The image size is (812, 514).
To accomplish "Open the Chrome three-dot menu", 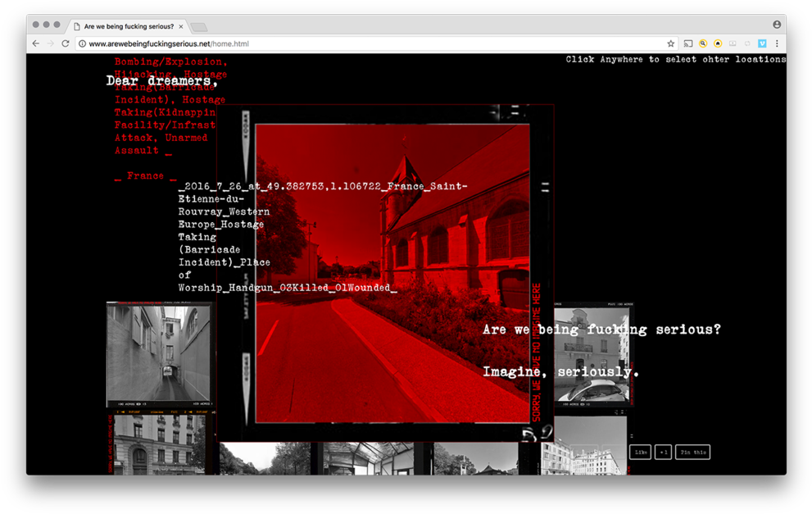I will pyautogui.click(x=777, y=43).
